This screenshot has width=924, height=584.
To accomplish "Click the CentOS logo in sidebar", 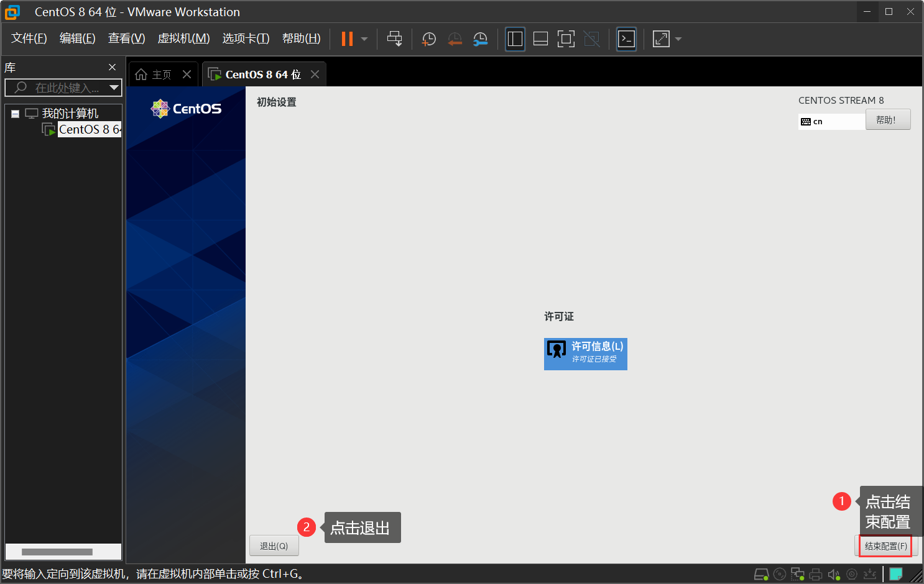I will 186,109.
